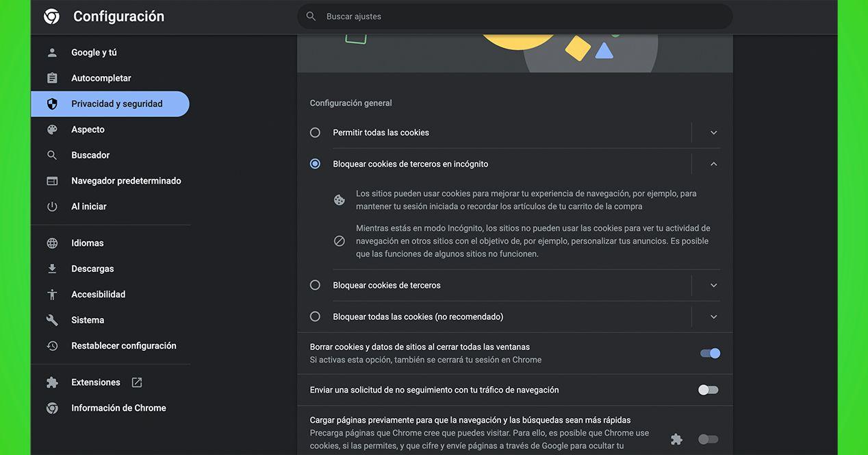This screenshot has width=868, height=455.
Task: Open Restablecer configuración settings
Action: pos(124,345)
